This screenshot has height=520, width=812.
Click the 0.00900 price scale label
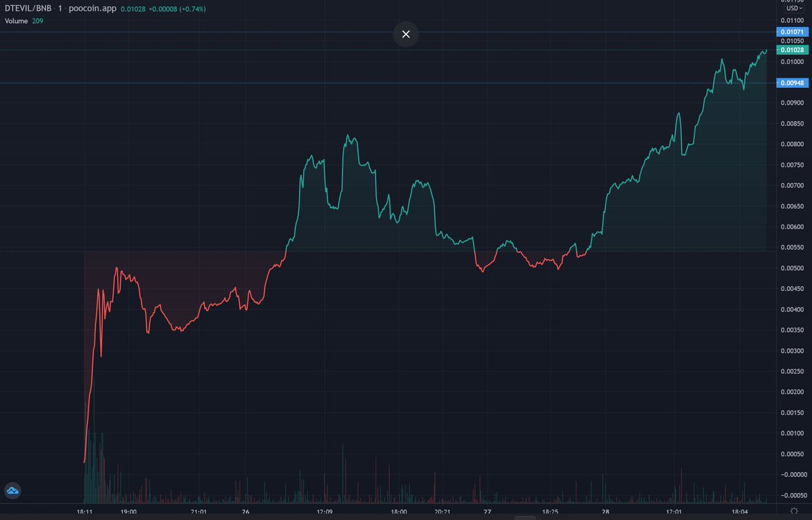[x=792, y=103]
